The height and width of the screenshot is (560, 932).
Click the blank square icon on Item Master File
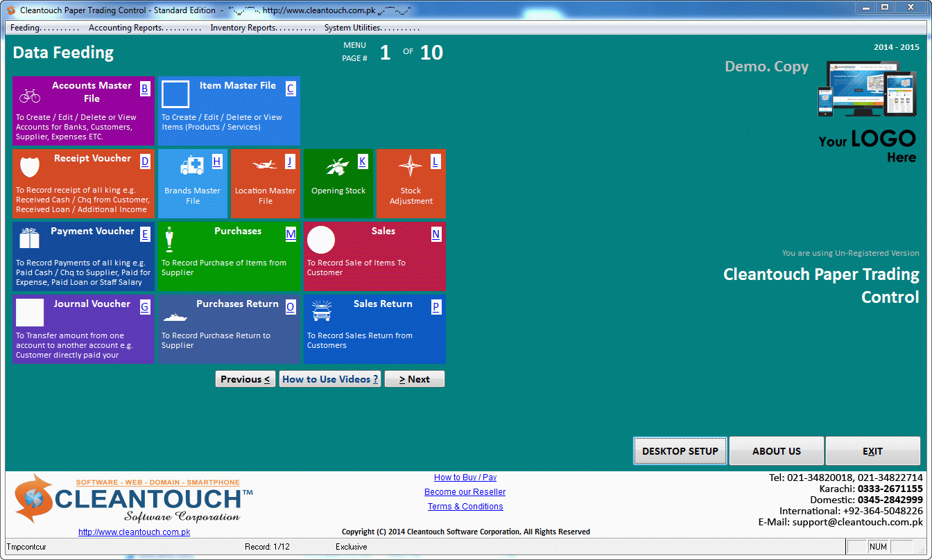[175, 94]
